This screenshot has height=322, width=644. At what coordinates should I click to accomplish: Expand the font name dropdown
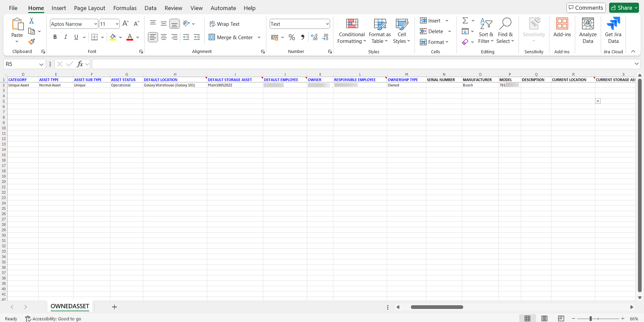click(x=96, y=24)
